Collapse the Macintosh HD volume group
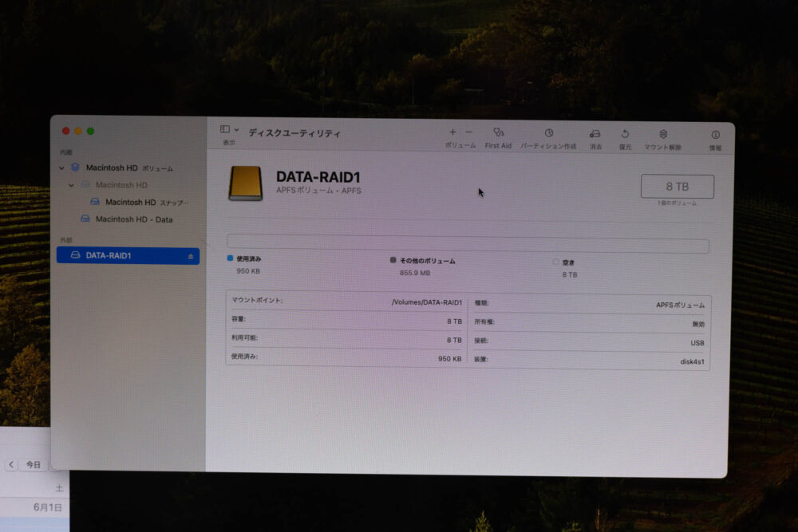798x532 pixels. tap(62, 168)
